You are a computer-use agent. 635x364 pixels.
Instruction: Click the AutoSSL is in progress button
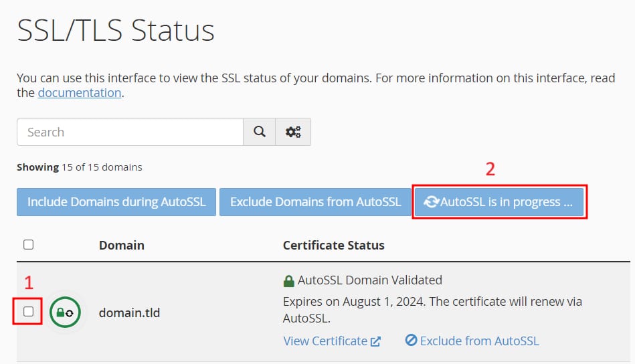[x=499, y=202]
